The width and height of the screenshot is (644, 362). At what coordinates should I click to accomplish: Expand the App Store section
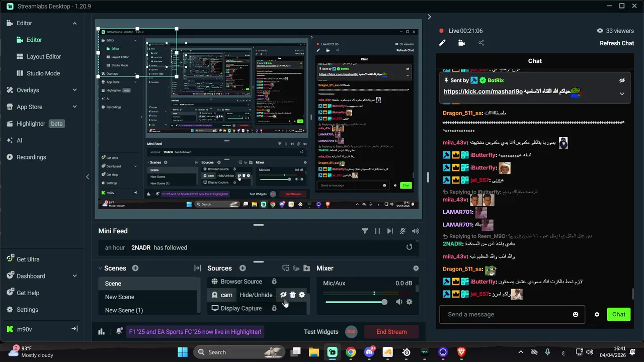point(74,107)
